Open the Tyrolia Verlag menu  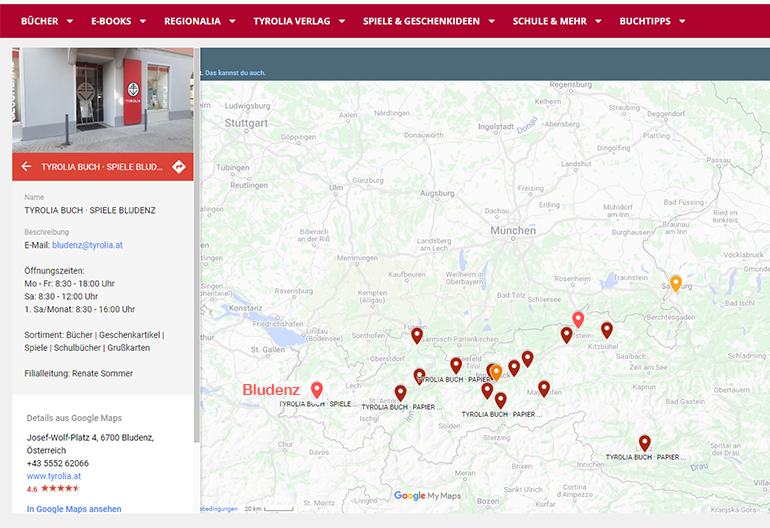pos(299,21)
